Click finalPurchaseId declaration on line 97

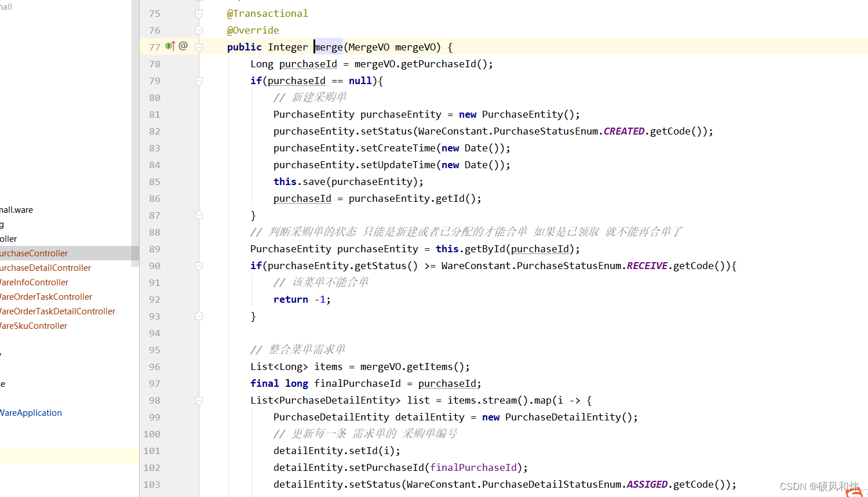click(x=358, y=383)
